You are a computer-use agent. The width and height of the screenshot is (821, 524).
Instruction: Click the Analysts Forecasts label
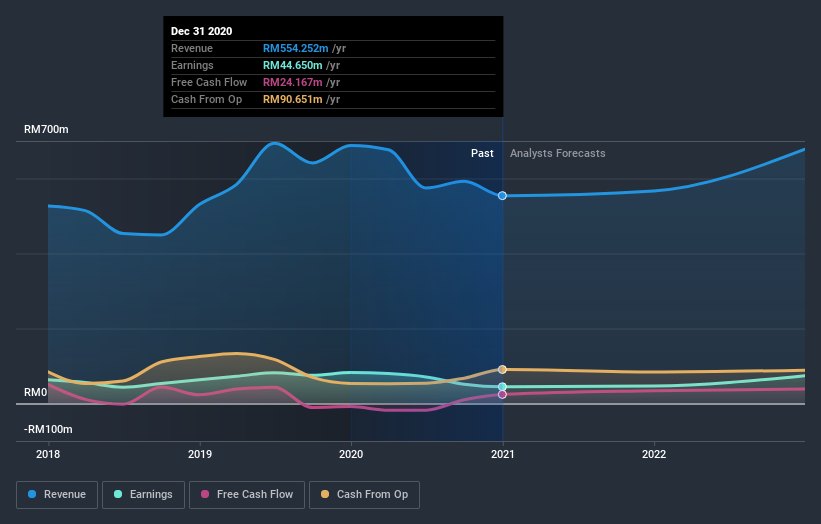coord(558,153)
